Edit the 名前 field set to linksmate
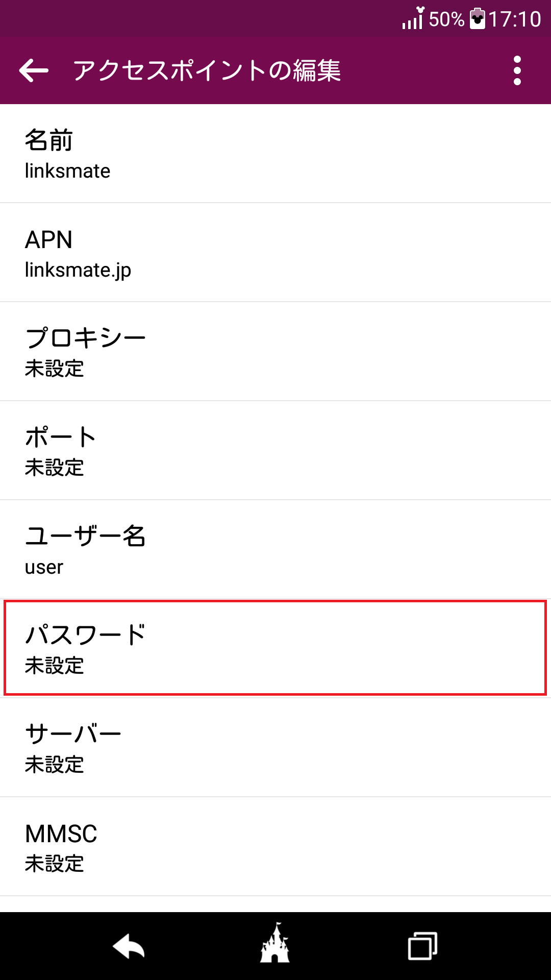Image resolution: width=551 pixels, height=980 pixels. 275,154
